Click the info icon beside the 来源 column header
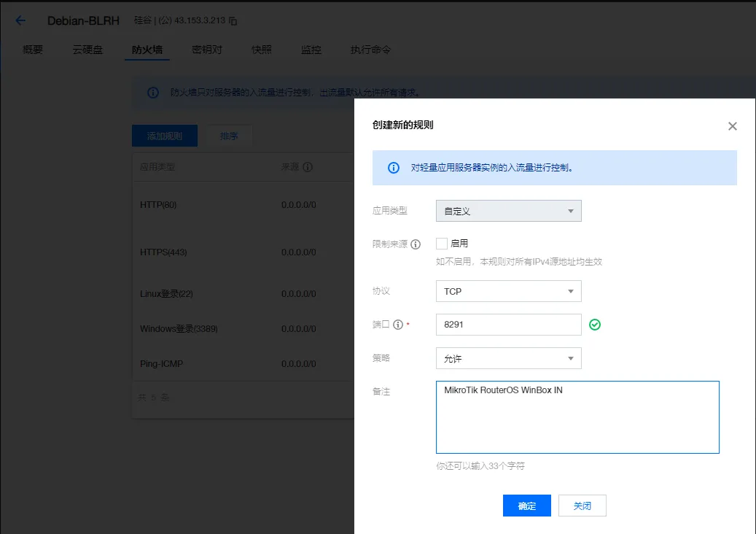This screenshot has width=756, height=534. (307, 166)
